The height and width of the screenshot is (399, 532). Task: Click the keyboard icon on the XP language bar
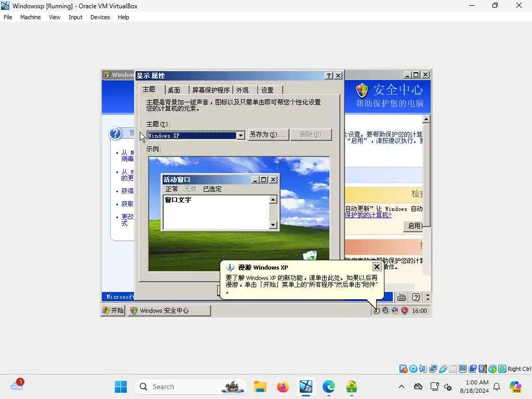click(x=402, y=298)
